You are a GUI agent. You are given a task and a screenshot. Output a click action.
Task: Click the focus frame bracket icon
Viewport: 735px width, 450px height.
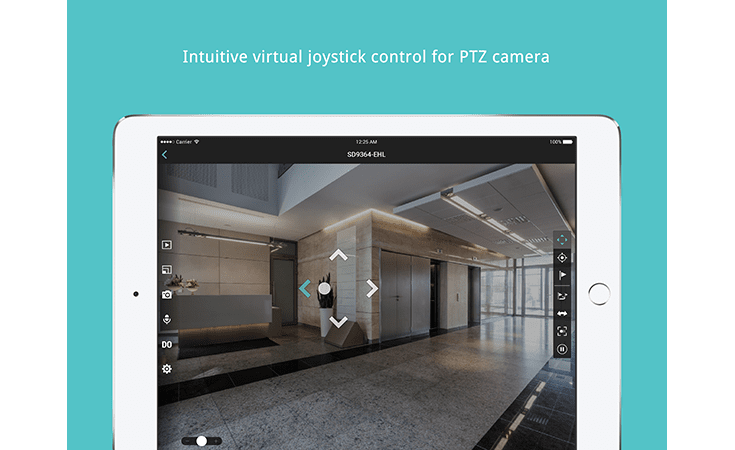click(x=562, y=331)
